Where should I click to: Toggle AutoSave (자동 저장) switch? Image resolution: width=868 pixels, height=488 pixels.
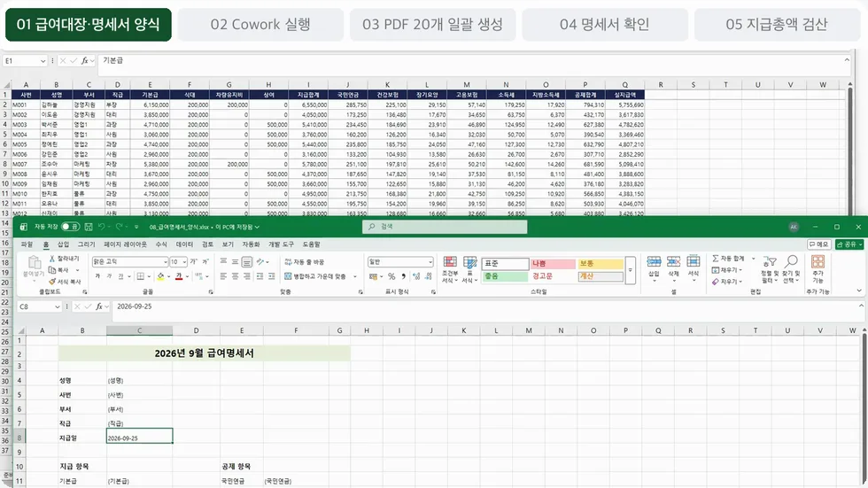tap(70, 227)
